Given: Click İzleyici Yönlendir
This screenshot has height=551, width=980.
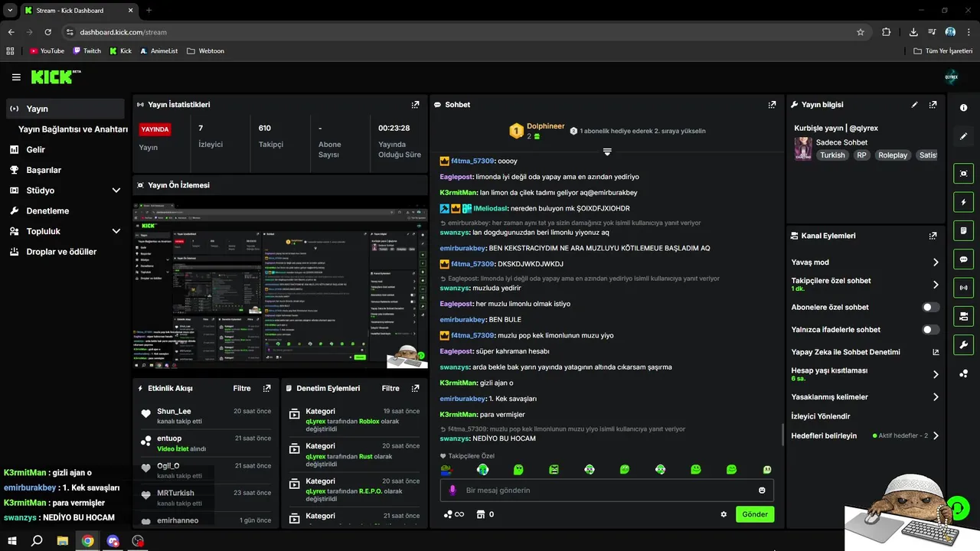Looking at the screenshot, I should coord(821,416).
